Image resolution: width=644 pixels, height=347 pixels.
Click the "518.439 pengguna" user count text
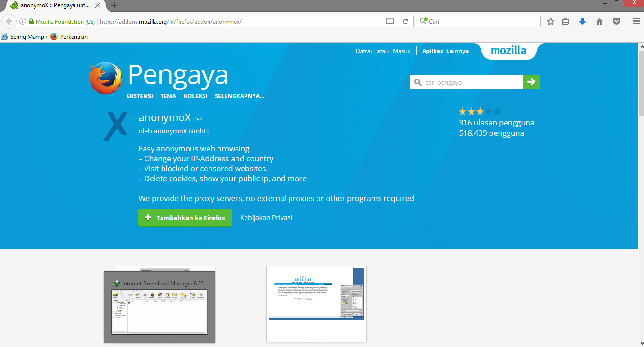(491, 133)
